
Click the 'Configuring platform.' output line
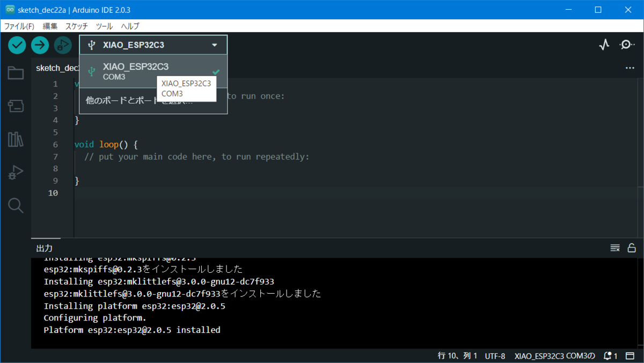pyautogui.click(x=95, y=318)
